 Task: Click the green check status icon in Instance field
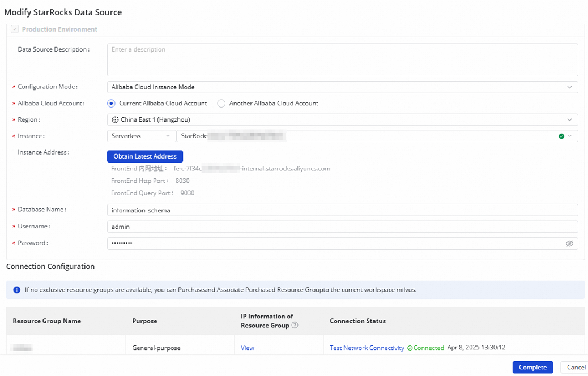pyautogui.click(x=561, y=136)
